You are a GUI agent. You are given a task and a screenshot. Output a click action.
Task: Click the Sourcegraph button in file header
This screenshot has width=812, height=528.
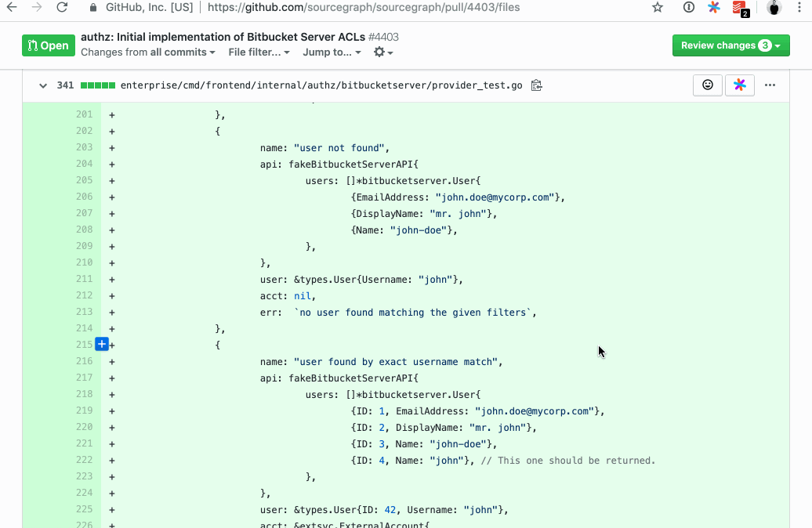click(740, 85)
